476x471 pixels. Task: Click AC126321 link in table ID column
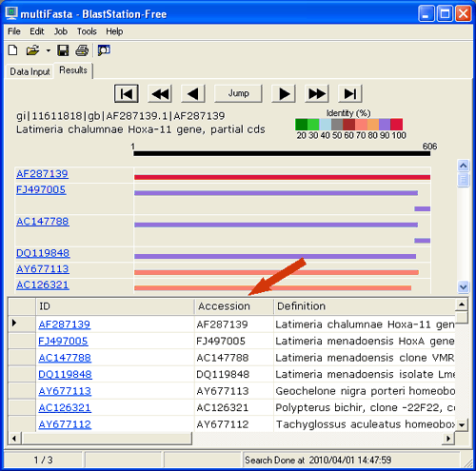[x=65, y=407]
